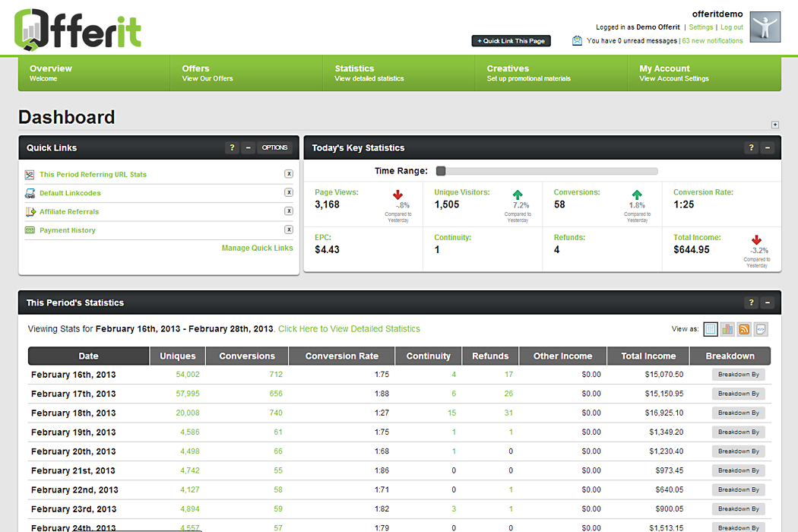The image size is (798, 532).
Task: Sort table by Total Income column header
Action: pyautogui.click(x=648, y=356)
